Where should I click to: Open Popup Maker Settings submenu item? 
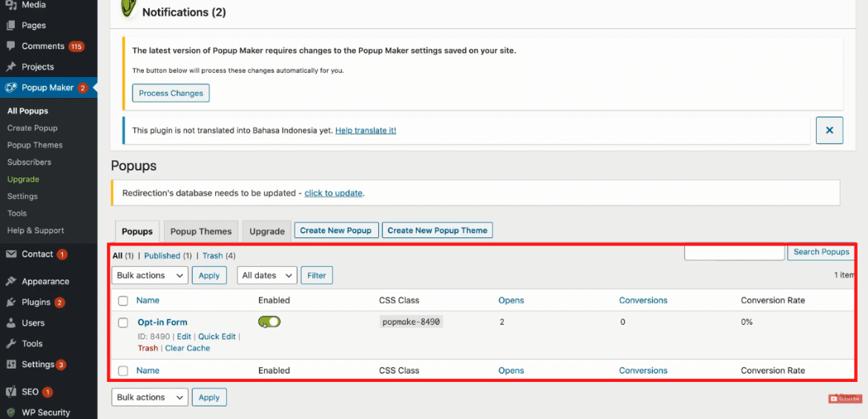(x=22, y=197)
